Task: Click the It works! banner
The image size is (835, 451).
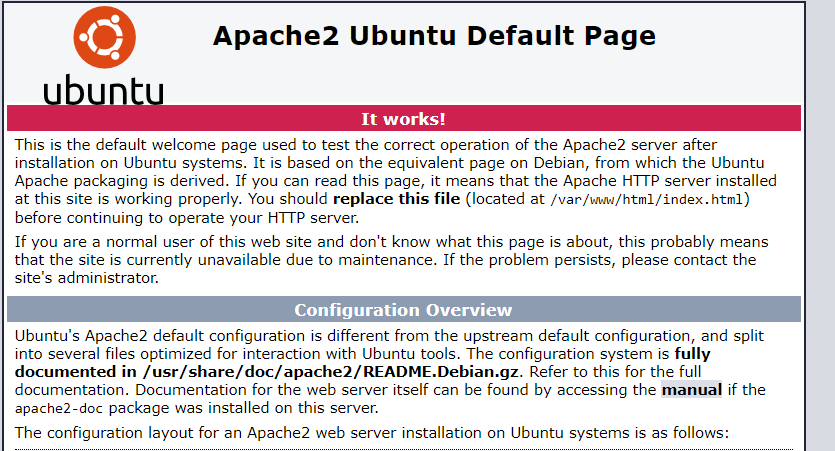Action: 404,118
